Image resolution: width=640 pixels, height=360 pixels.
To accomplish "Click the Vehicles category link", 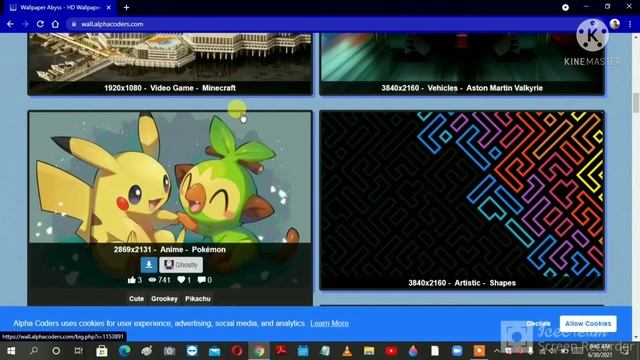I will coord(442,88).
